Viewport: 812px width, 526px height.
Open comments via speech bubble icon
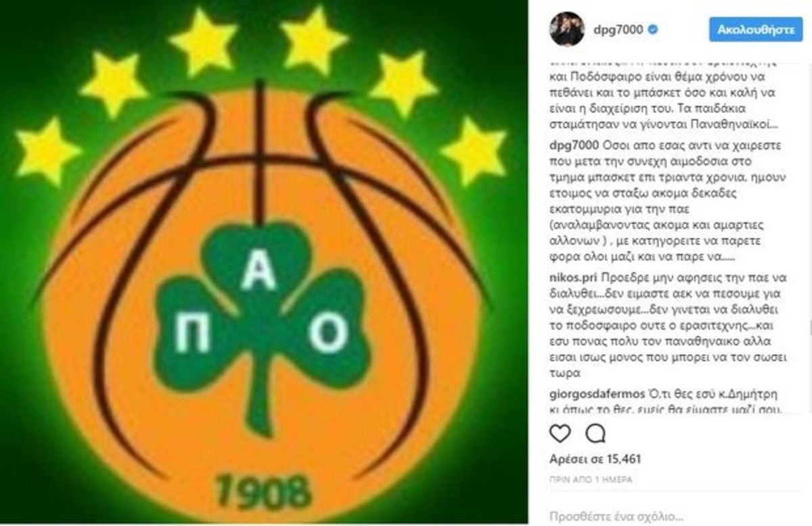coord(595,433)
